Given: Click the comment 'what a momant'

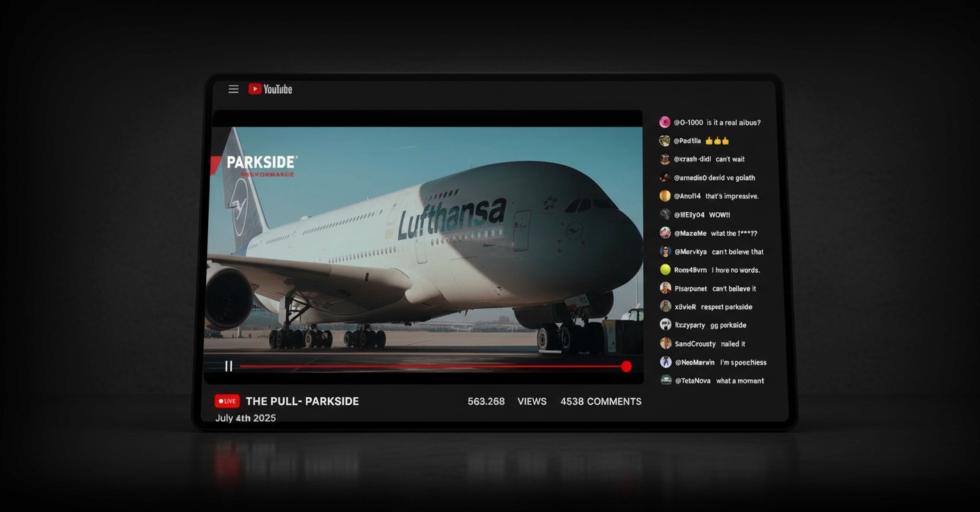Looking at the screenshot, I should pos(741,381).
